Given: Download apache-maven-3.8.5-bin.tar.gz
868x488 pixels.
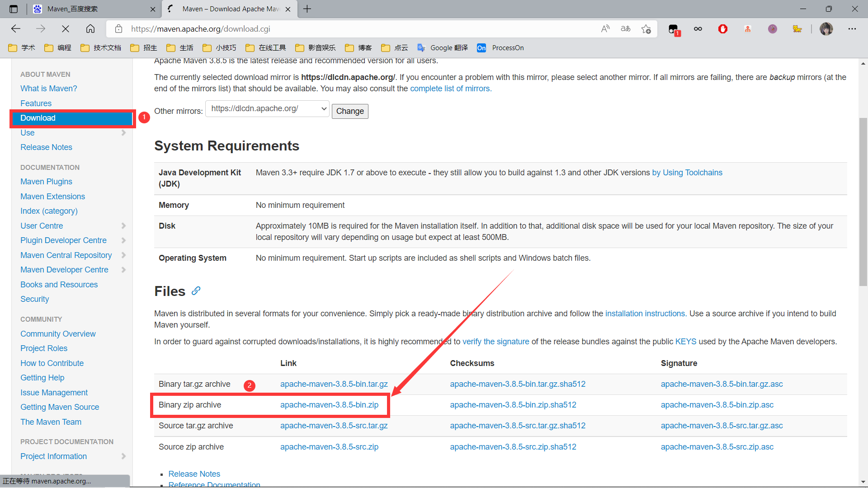Looking at the screenshot, I should tap(334, 384).
